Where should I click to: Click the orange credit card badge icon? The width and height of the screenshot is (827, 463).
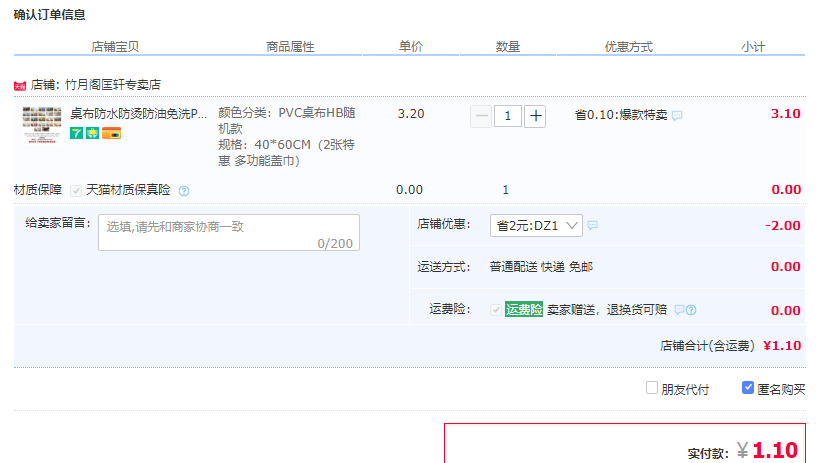tap(111, 133)
